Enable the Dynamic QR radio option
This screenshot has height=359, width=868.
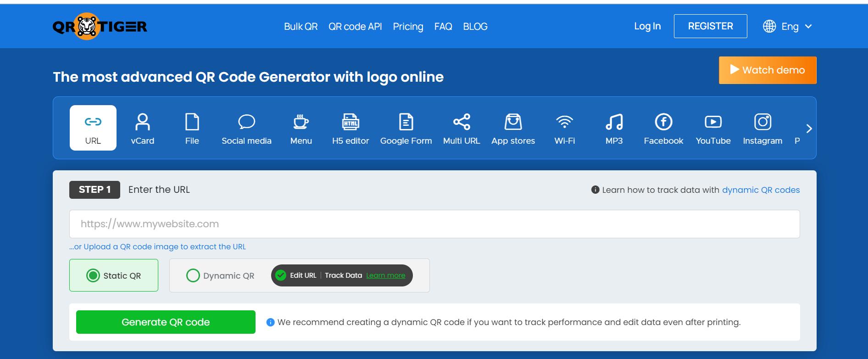(x=193, y=275)
